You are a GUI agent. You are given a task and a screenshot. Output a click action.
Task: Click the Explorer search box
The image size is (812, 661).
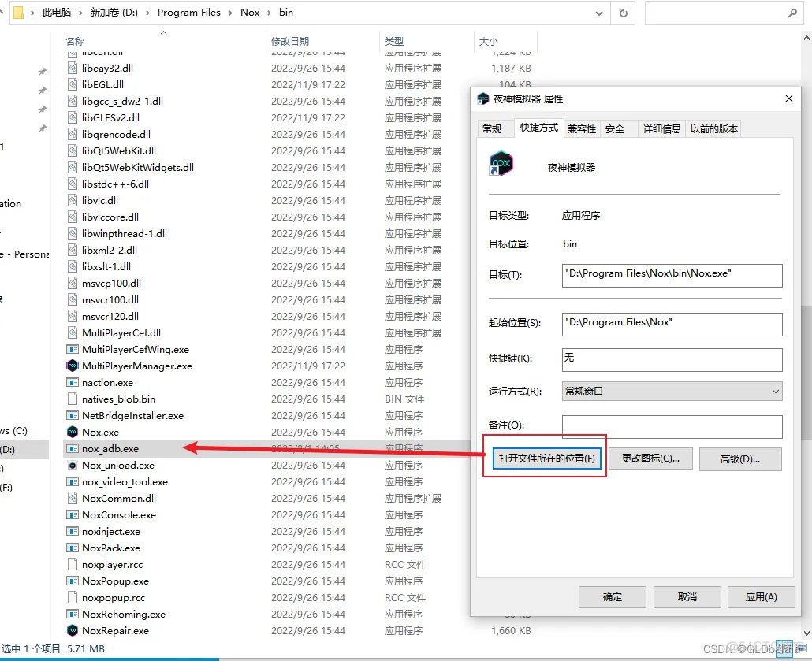[724, 13]
